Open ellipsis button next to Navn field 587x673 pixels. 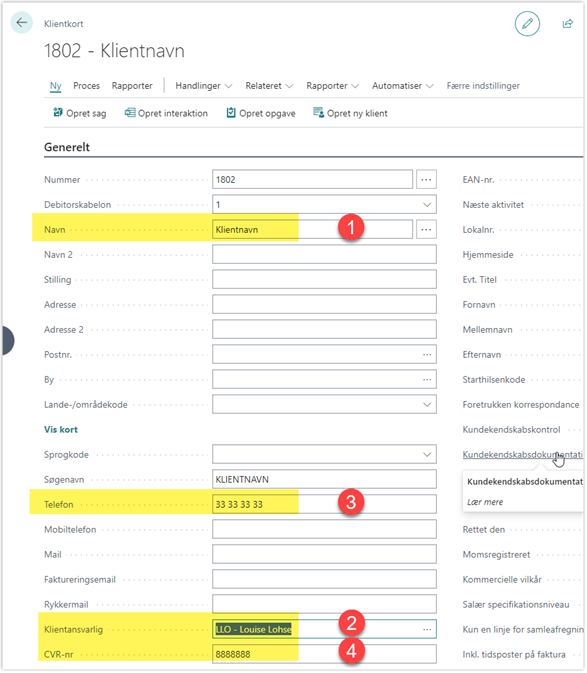click(426, 230)
